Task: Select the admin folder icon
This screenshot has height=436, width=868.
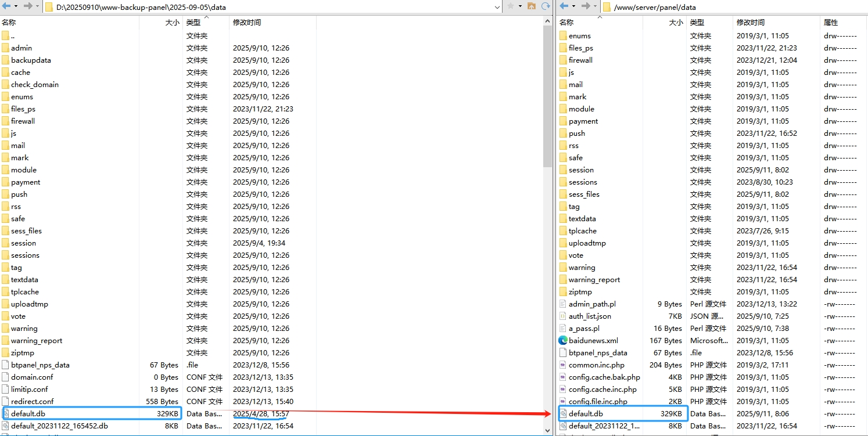Action: pyautogui.click(x=6, y=48)
